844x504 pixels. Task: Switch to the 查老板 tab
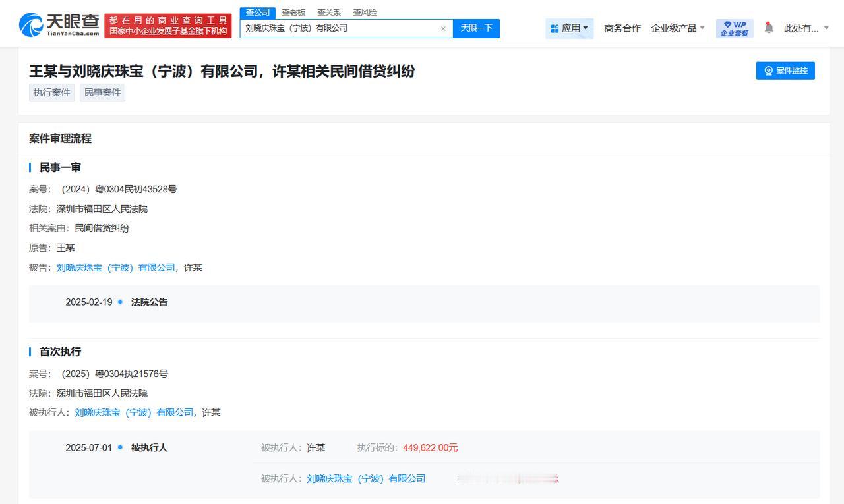(293, 13)
